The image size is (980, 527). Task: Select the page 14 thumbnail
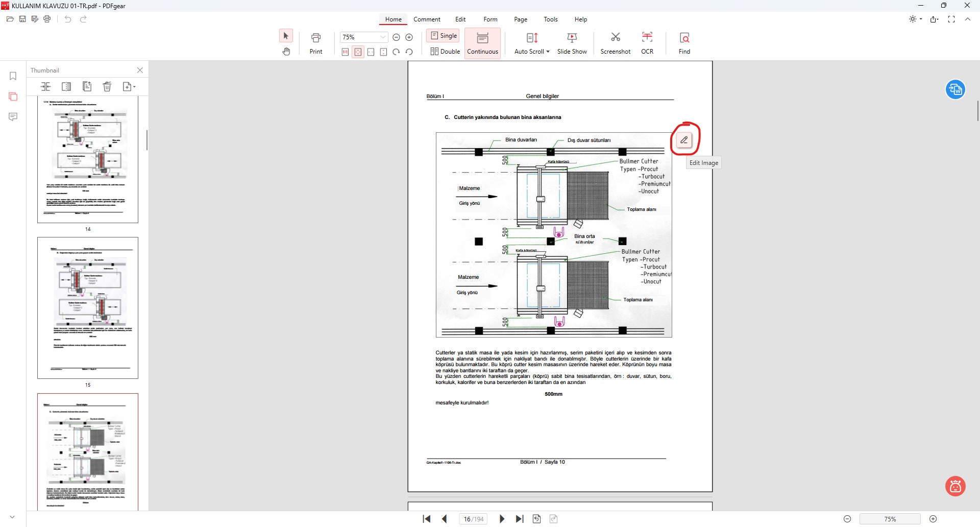click(x=88, y=159)
